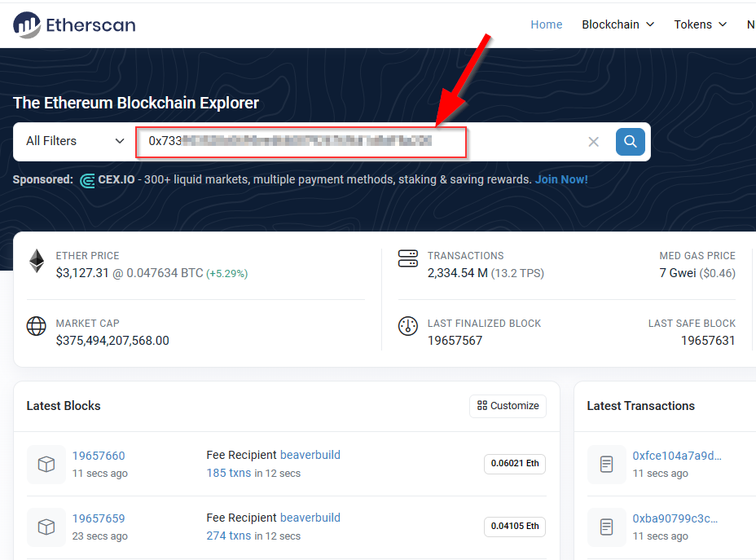
Task: Click the market cap $375,494,207,568.00 value
Action: click(x=112, y=341)
